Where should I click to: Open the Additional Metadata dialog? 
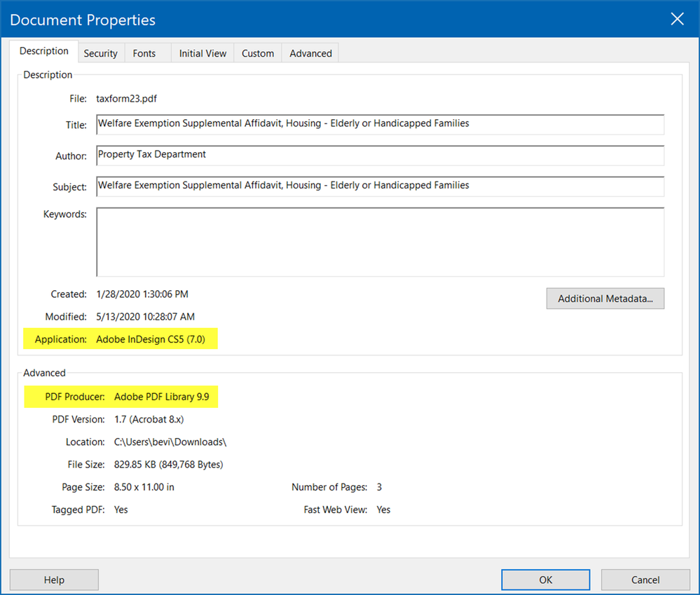coord(605,299)
